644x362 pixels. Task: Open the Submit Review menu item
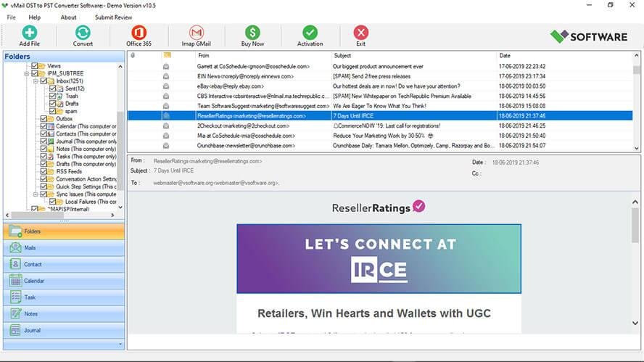tap(113, 17)
